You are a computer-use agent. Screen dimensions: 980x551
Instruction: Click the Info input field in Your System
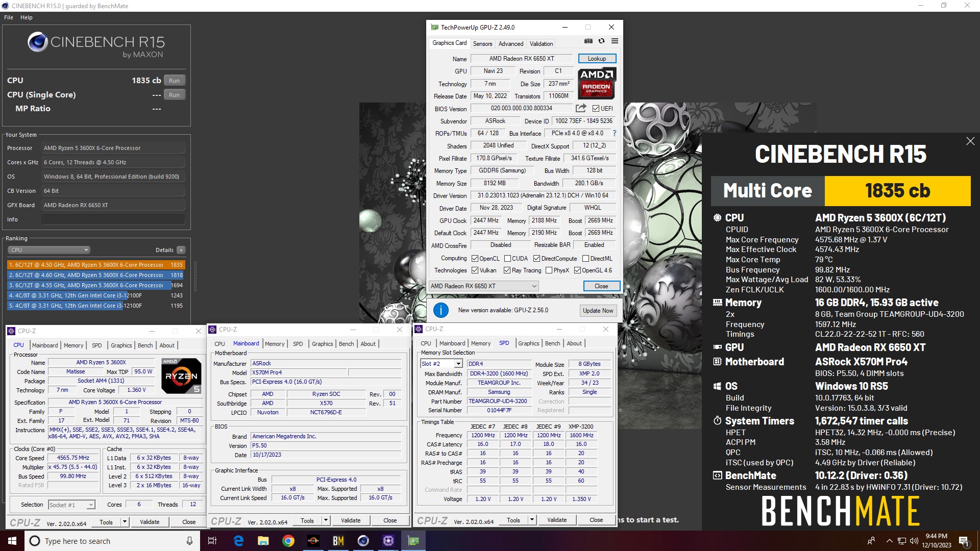click(113, 219)
